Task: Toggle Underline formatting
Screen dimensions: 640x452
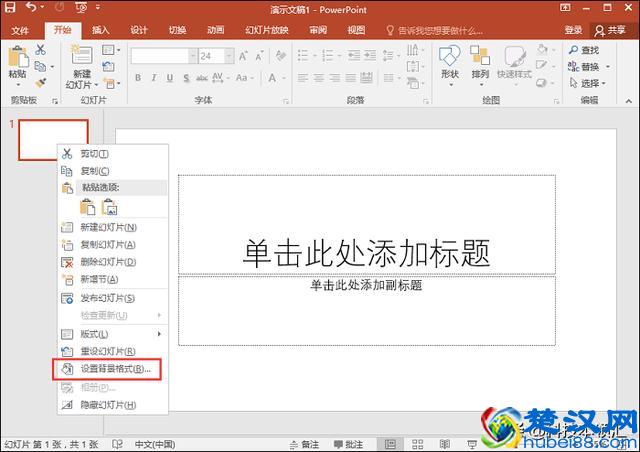Action: click(x=170, y=78)
